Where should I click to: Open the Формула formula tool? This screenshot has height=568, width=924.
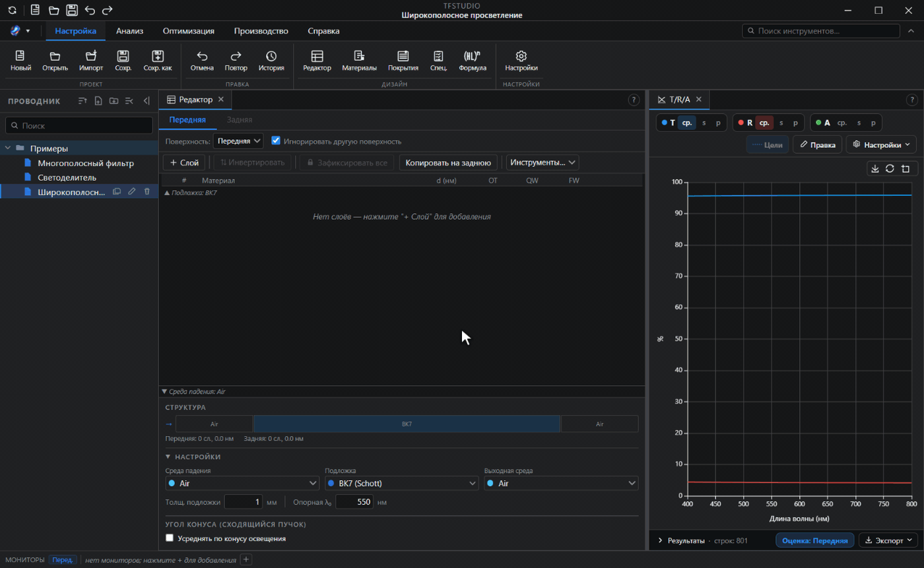(473, 61)
